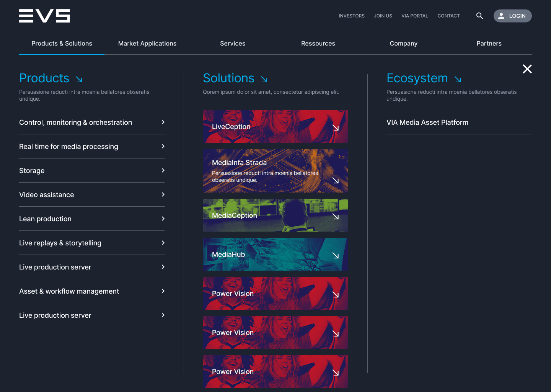Open the VIA Portal link

click(x=415, y=16)
